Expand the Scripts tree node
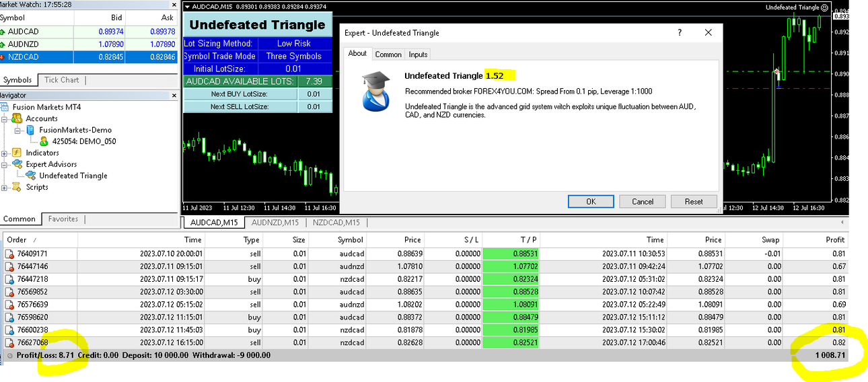 (5, 187)
